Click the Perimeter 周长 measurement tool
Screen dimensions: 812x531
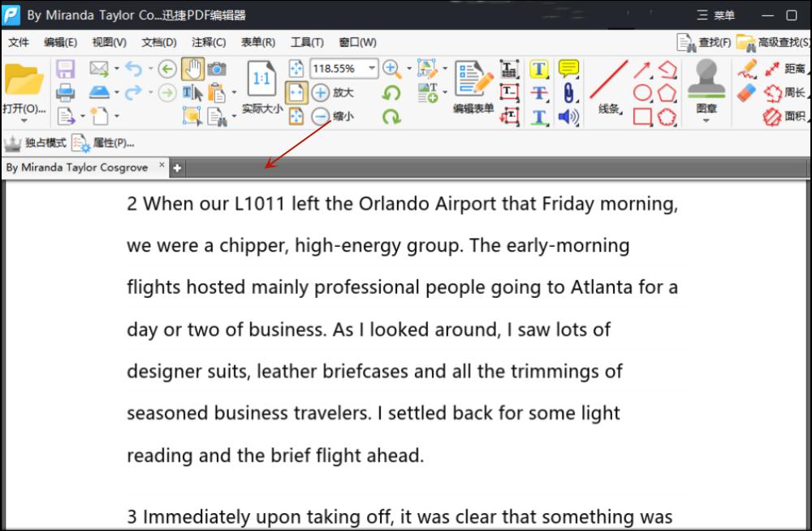tap(785, 93)
